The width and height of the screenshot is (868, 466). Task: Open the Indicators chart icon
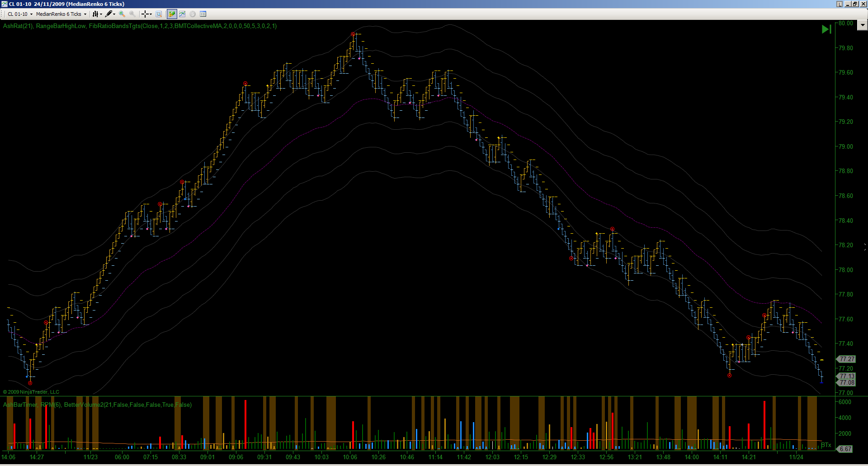click(182, 14)
